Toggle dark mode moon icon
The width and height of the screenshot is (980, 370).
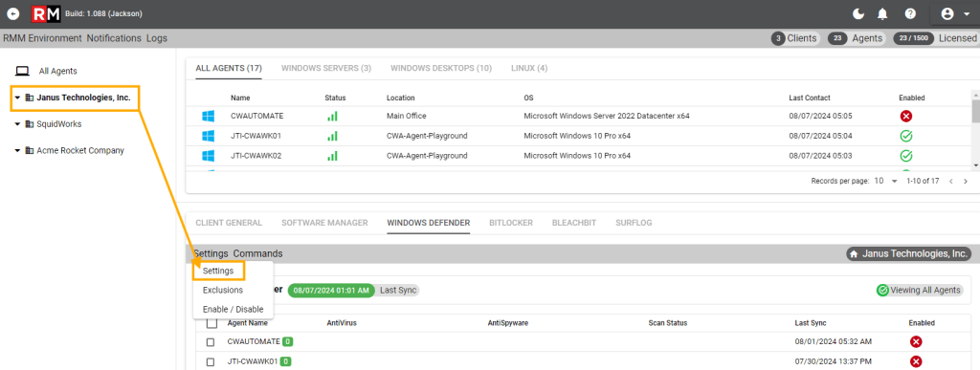(858, 13)
